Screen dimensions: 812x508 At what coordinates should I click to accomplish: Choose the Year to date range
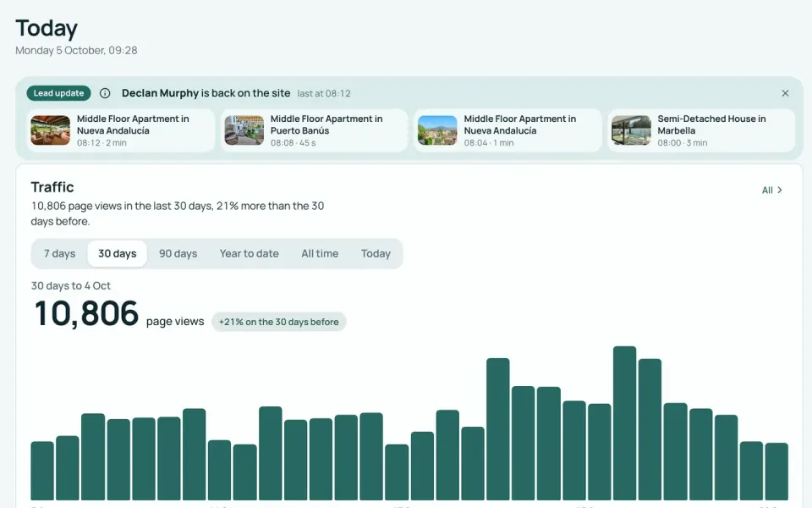(249, 253)
